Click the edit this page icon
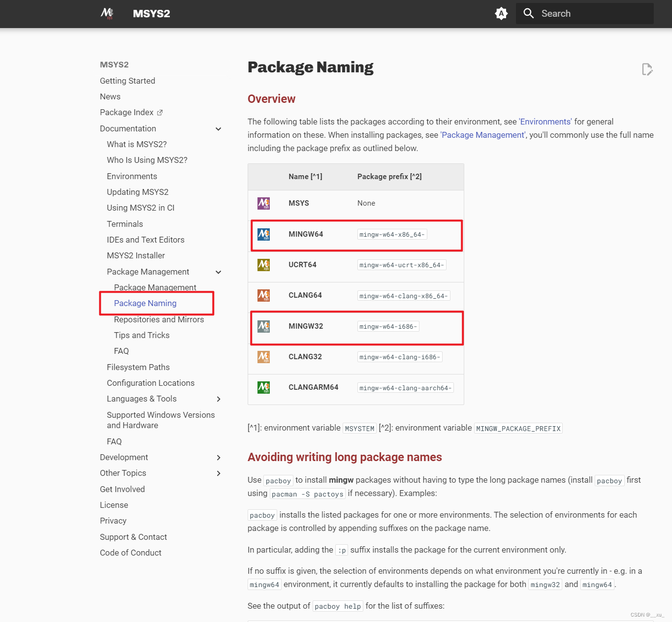The height and width of the screenshot is (622, 672). 647,69
